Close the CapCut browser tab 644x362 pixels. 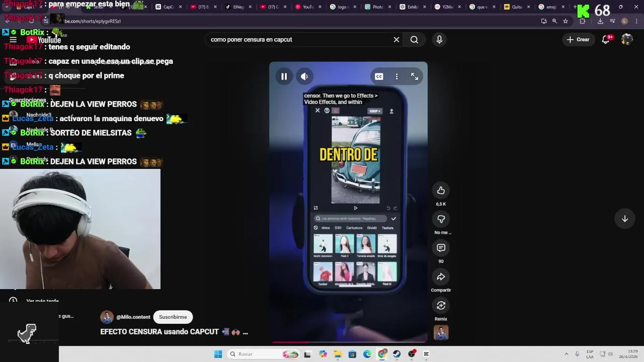181,7
